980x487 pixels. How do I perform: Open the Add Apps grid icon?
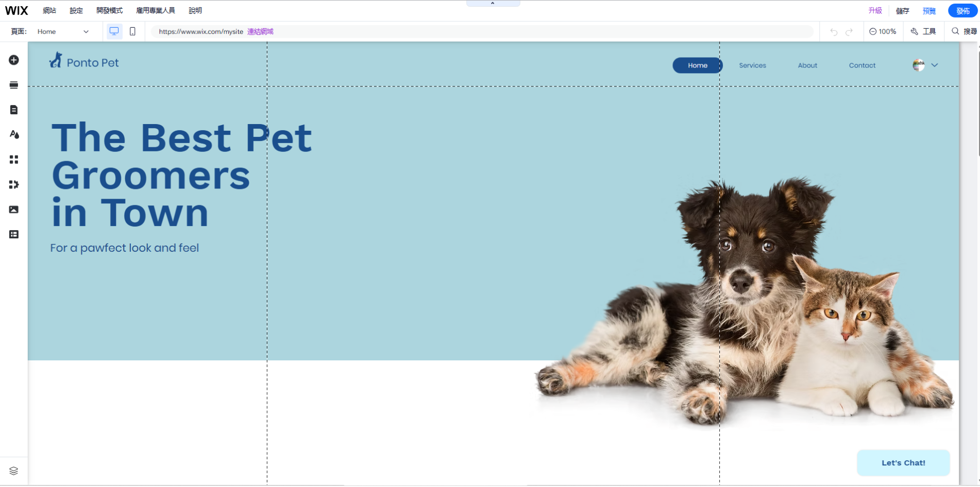pyautogui.click(x=14, y=160)
